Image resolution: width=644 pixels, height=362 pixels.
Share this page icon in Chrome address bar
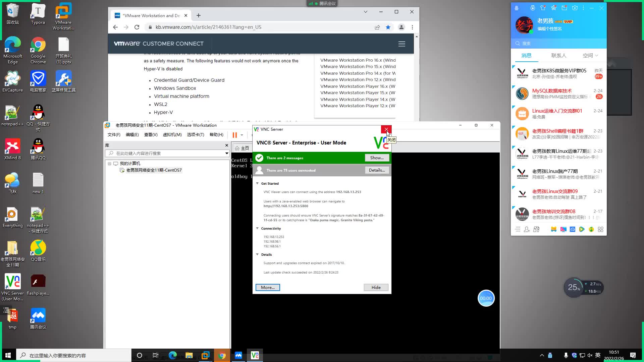click(377, 27)
